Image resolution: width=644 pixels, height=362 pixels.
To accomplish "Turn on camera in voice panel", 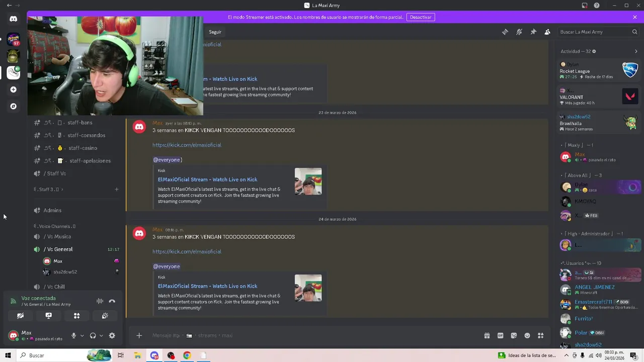I will [20, 316].
